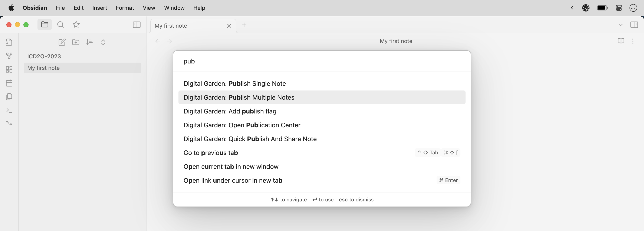Open the search magnifier in sidebar
The image size is (644, 231).
pyautogui.click(x=60, y=24)
